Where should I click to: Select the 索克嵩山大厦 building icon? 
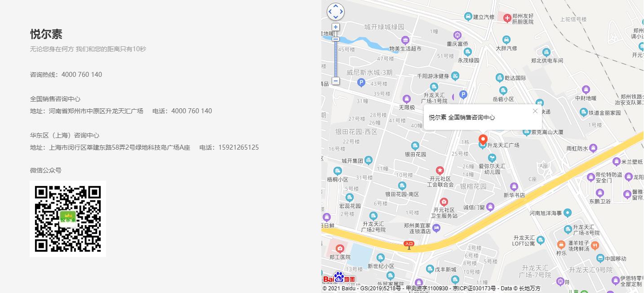(x=527, y=132)
